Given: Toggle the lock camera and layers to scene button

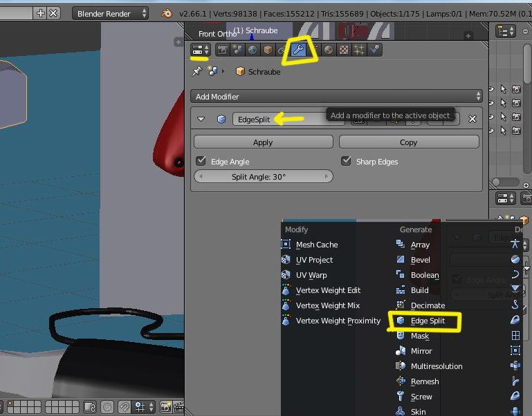Looking at the screenshot, I should [90, 407].
